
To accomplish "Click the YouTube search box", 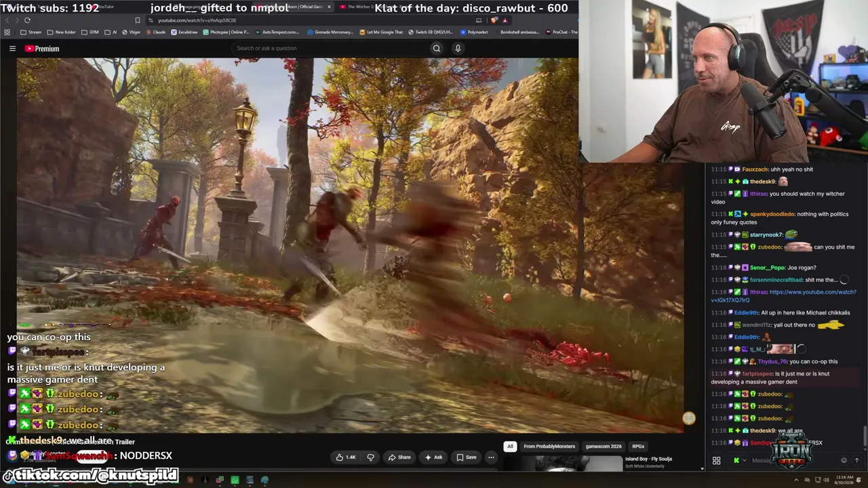I will (330, 48).
